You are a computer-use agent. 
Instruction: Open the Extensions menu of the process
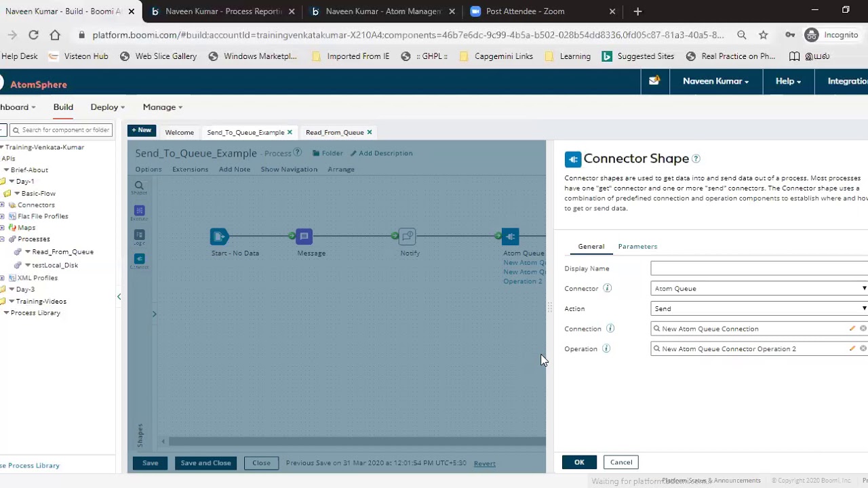[x=190, y=169]
